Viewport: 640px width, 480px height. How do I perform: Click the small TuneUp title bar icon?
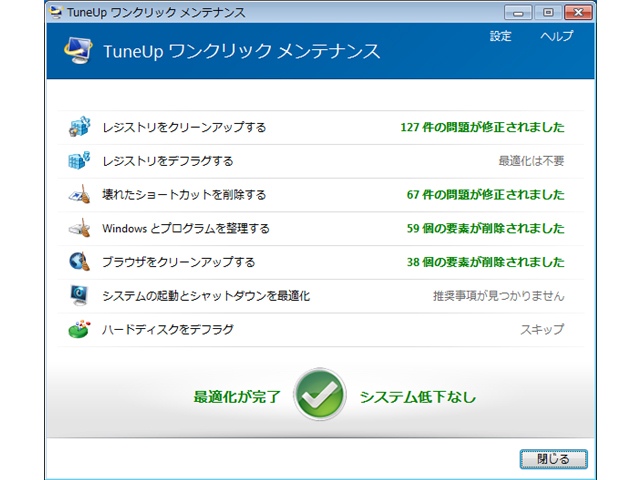pos(56,12)
